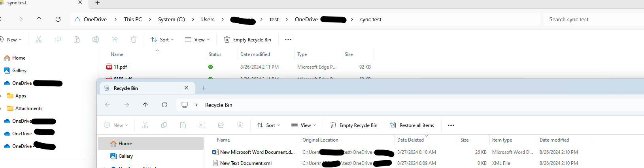
Task: Click sync test breadcrumb in address bar
Action: (371, 19)
